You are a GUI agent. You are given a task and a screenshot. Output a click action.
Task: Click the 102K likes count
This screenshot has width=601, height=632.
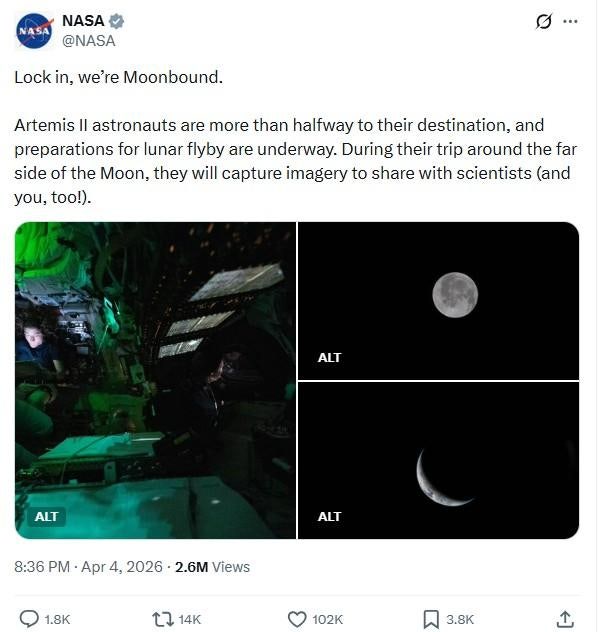(x=327, y=619)
